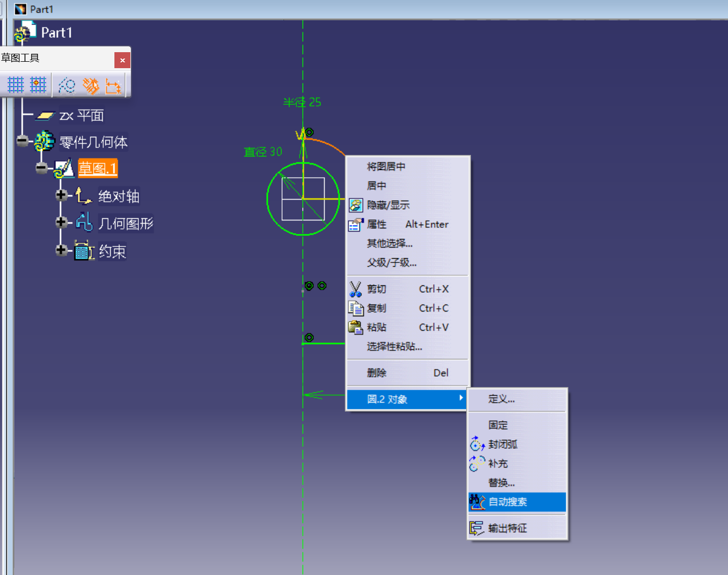728x575 pixels.
Task: Expand the 绝对轴 node
Action: (x=61, y=195)
